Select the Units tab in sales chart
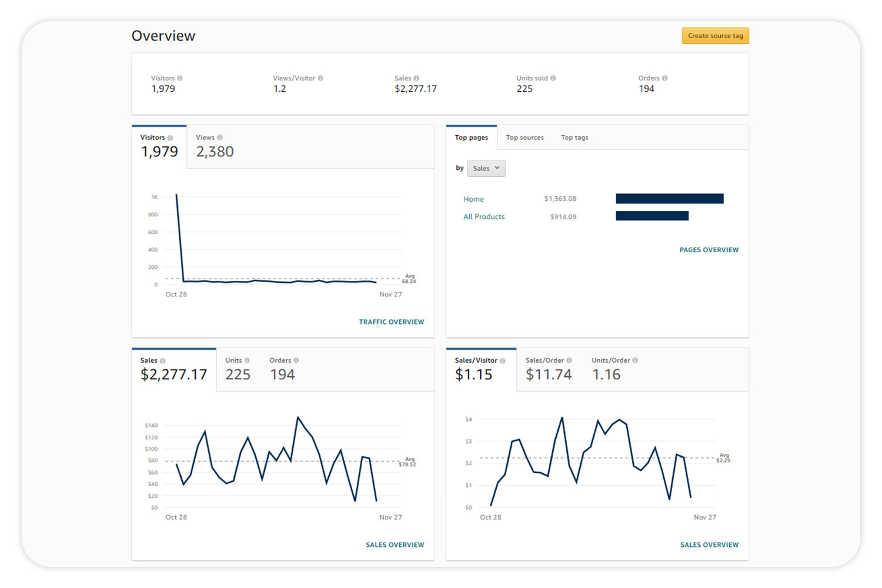The width and height of the screenshot is (882, 588). tap(238, 369)
